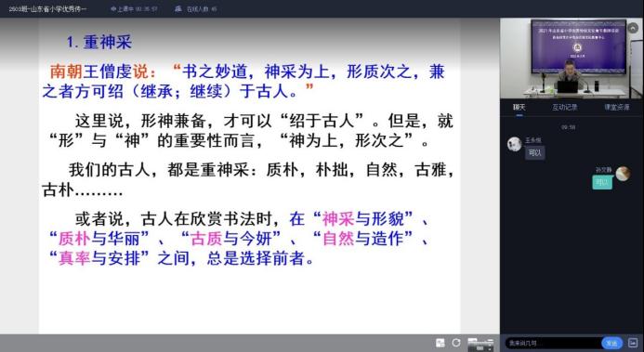Open the image upload icon beside send
The height and width of the screenshot is (352, 644).
(x=633, y=343)
